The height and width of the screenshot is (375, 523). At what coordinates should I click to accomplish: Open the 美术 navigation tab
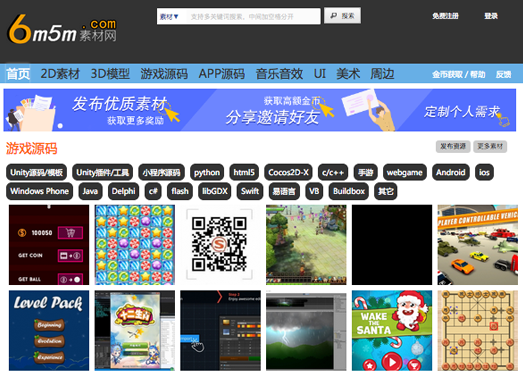coord(348,74)
